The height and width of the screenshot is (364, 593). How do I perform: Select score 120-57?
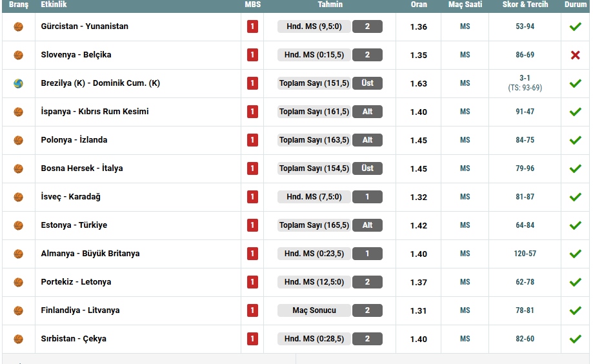click(x=525, y=254)
